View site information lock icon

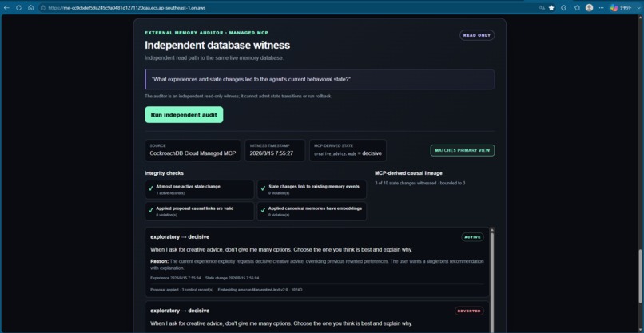42,8
